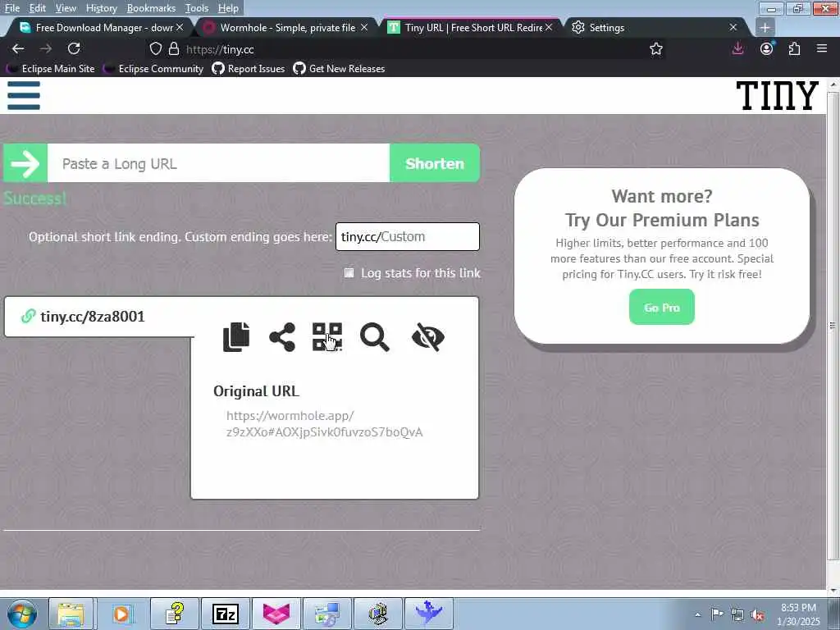Viewport: 840px width, 630px height.
Task: Click the original wormhole.app URL
Action: coord(324,424)
